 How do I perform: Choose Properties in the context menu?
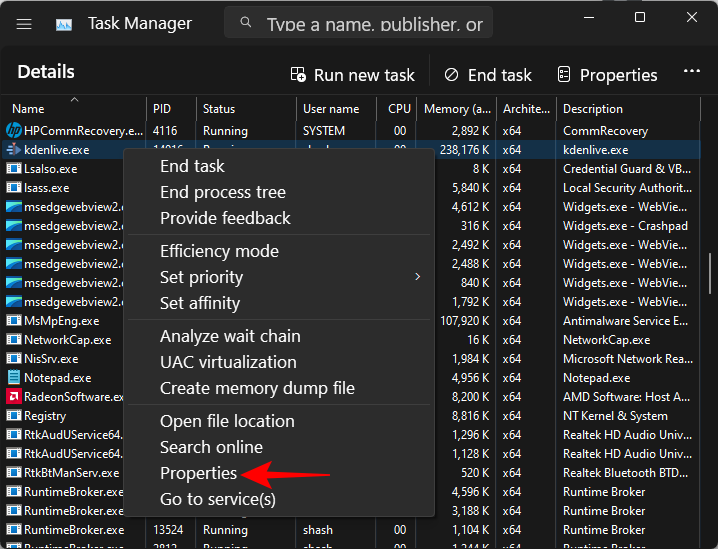198,473
